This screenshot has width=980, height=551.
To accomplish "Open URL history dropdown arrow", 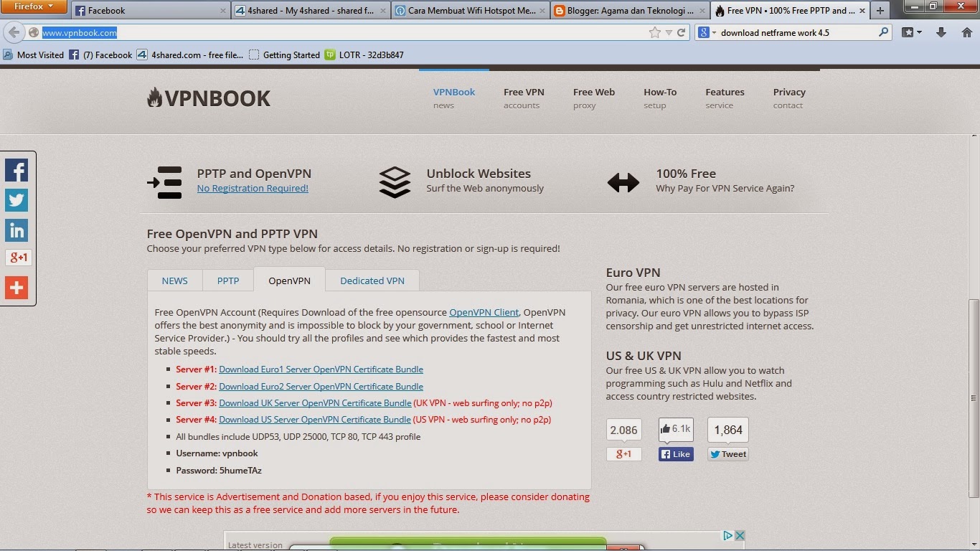I will pyautogui.click(x=669, y=32).
